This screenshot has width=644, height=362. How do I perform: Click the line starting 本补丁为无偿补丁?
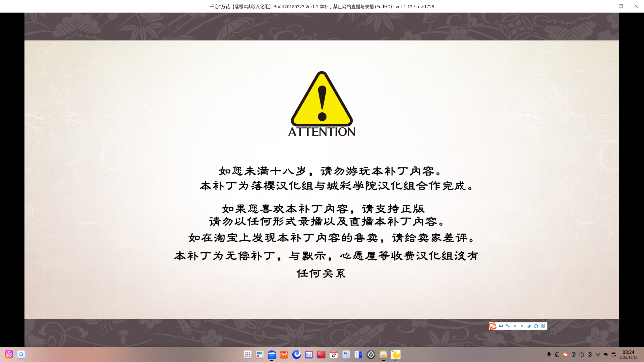(326, 256)
